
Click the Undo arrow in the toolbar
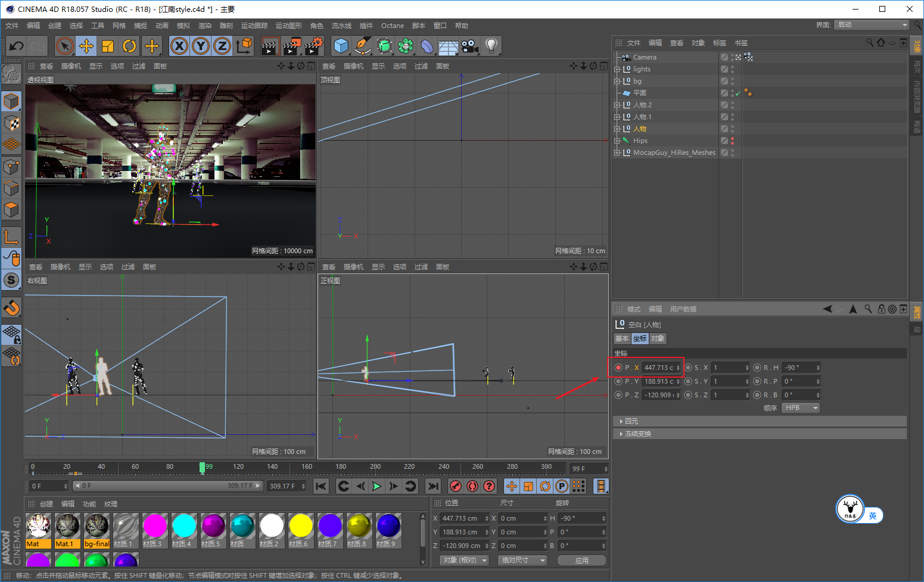point(16,46)
